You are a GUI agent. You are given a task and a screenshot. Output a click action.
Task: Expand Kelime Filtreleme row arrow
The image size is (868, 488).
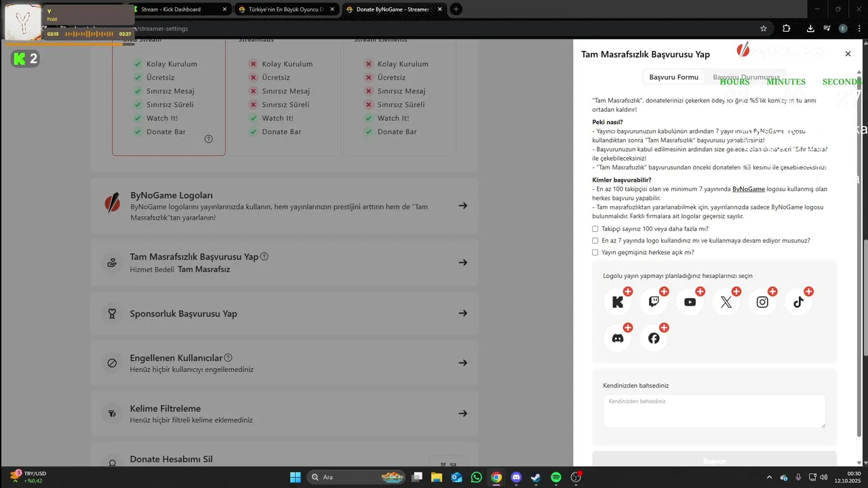coord(462,413)
